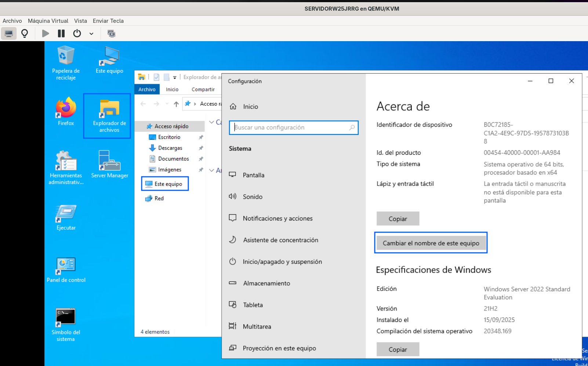Screen dimensions: 588x366
Task: Show the graphical console in virt-manager toolbar
Action: 9,33
